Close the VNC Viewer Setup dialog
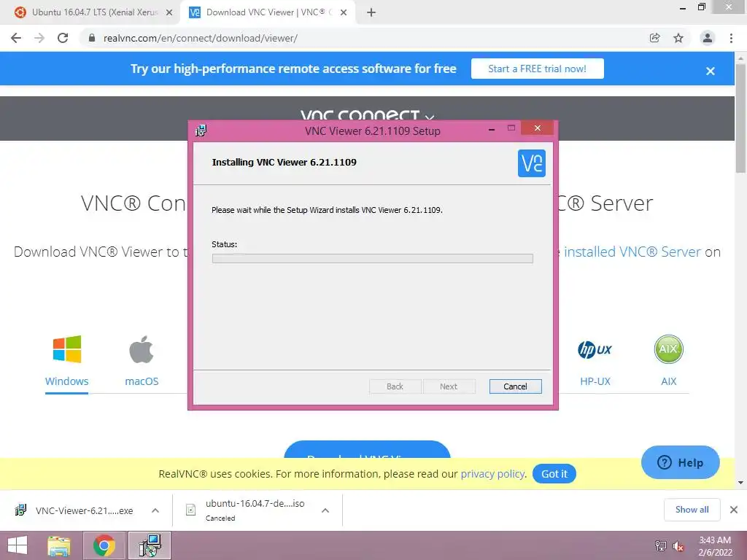 point(537,128)
